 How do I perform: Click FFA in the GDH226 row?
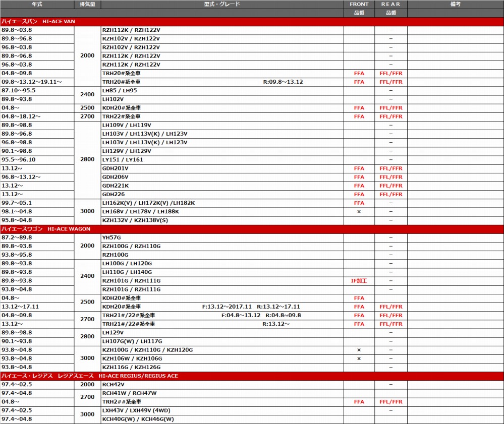click(x=359, y=194)
